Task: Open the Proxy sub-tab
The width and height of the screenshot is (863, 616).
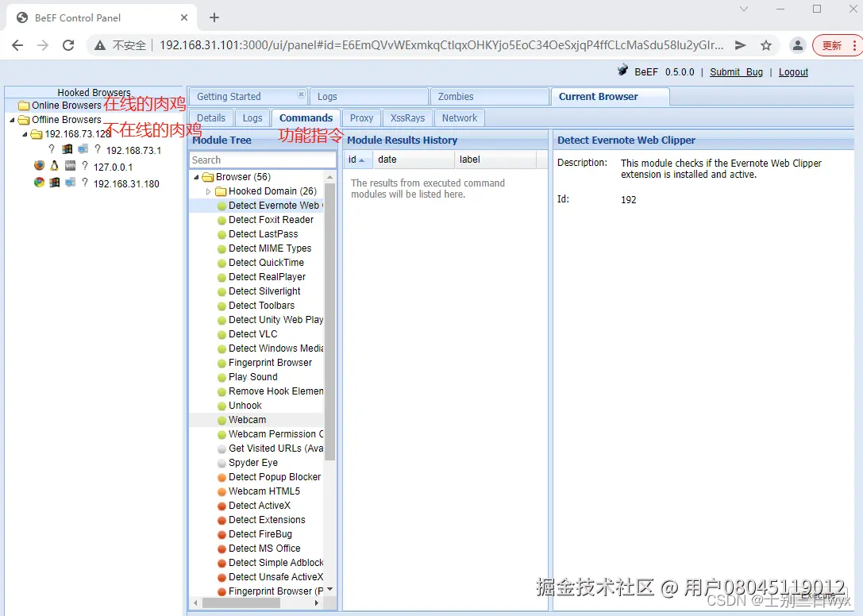Action: coord(361,117)
